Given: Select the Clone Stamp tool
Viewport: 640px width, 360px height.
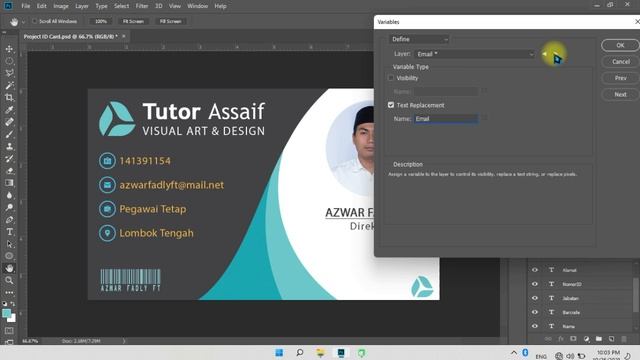Looking at the screenshot, I should (x=9, y=147).
